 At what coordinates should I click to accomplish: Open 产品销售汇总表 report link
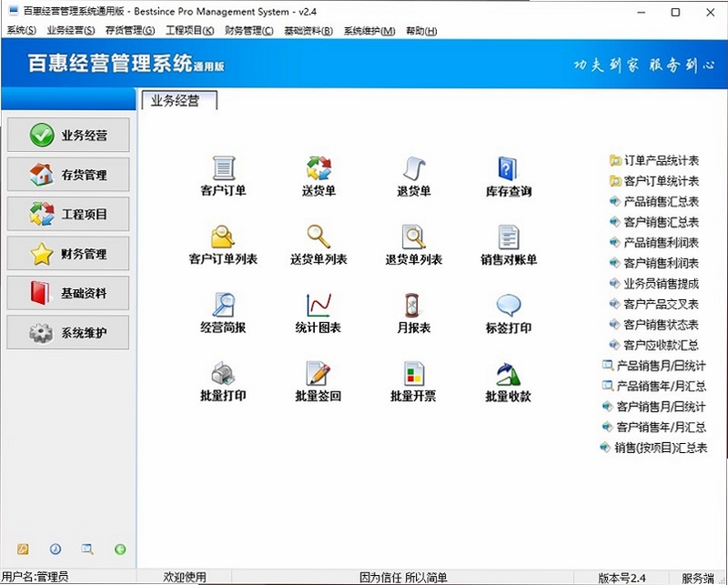click(654, 201)
